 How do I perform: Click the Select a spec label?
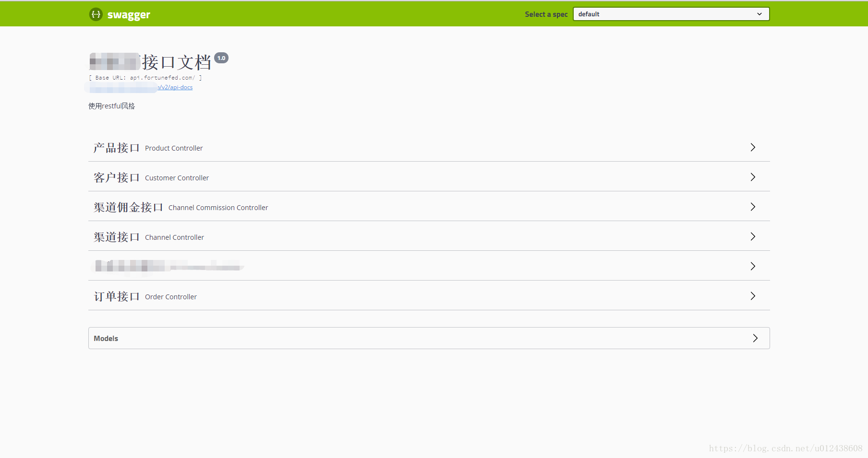(x=546, y=14)
